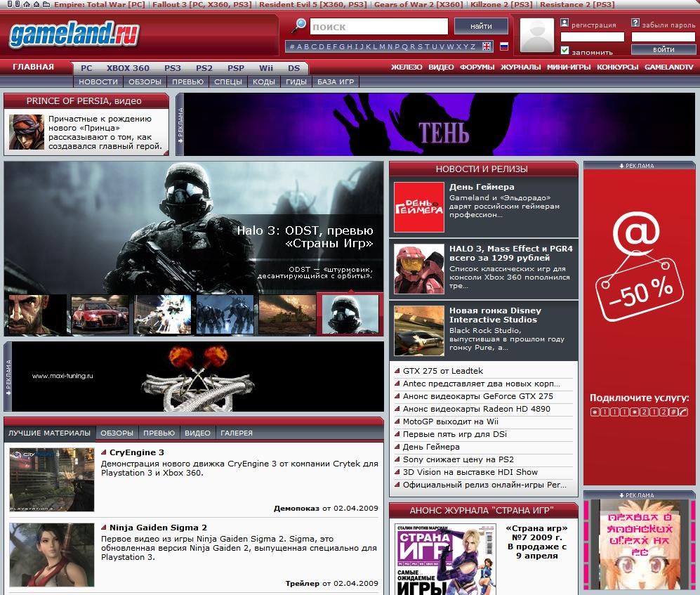Click the mail envelope icon at top-left
The height and width of the screenshot is (595, 700).
click(37, 5)
